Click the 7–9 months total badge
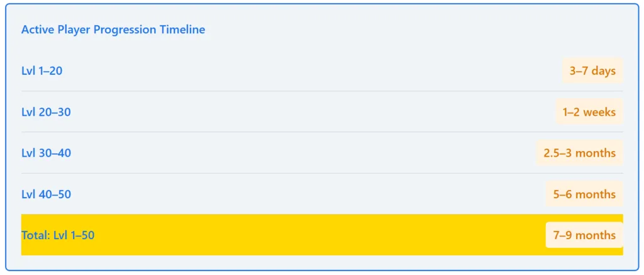This screenshot has height=275, width=644. [584, 235]
